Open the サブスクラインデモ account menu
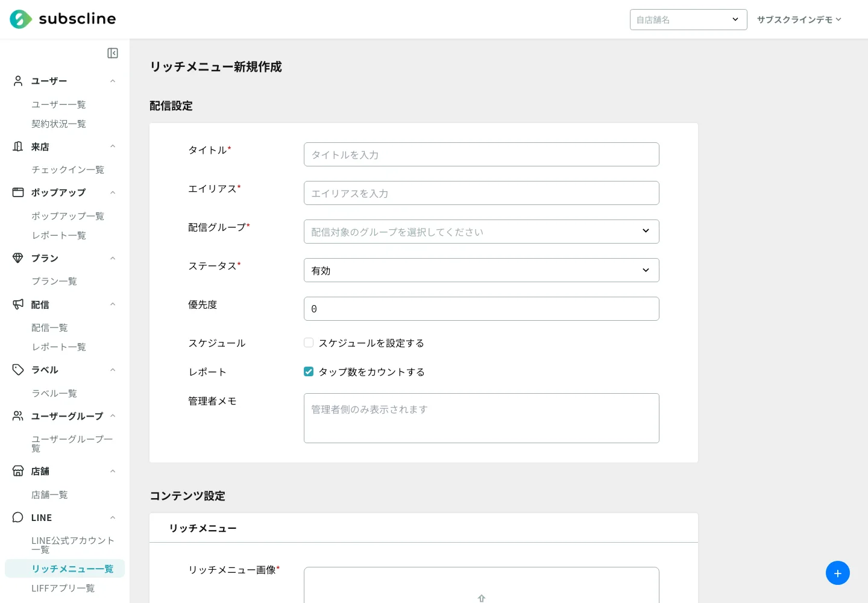Image resolution: width=868 pixels, height=603 pixels. pyautogui.click(x=799, y=19)
